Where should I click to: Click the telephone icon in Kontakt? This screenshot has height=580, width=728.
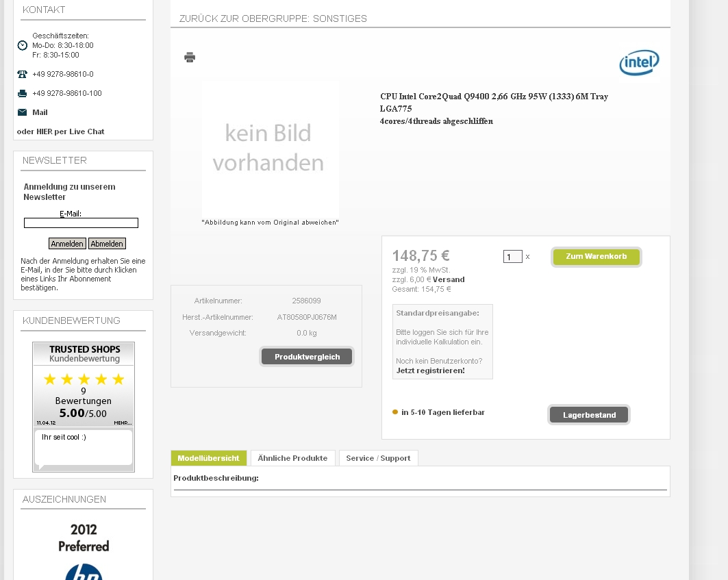click(23, 74)
